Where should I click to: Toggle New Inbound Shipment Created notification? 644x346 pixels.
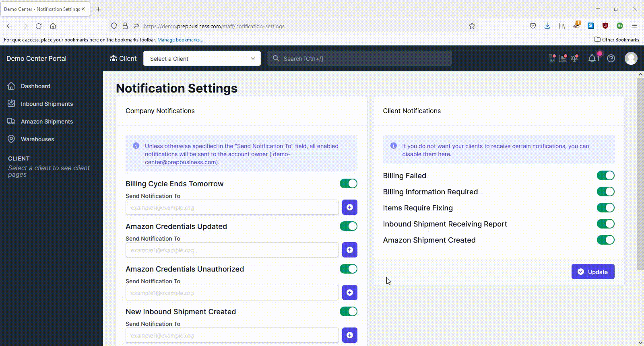click(x=349, y=311)
